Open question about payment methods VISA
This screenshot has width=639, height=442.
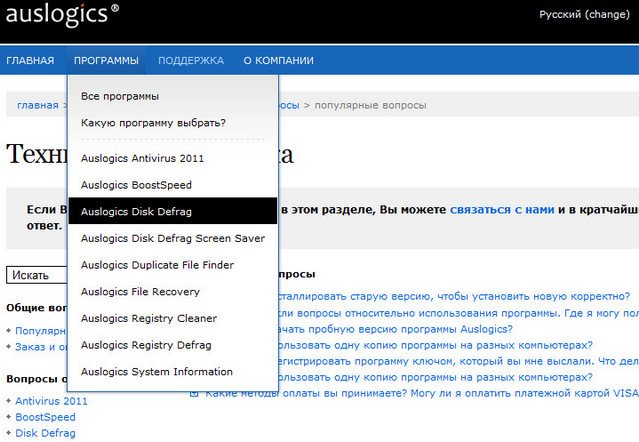click(x=421, y=393)
